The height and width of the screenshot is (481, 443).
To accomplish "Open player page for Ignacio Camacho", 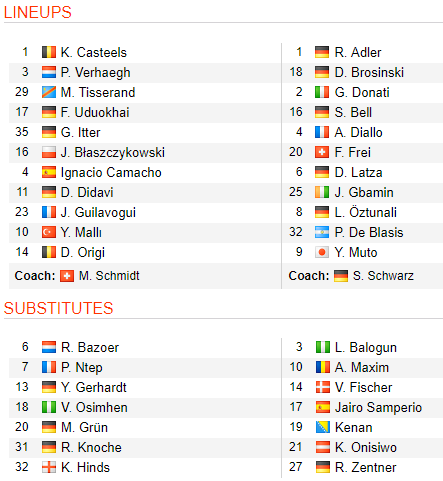I will pos(111,173).
